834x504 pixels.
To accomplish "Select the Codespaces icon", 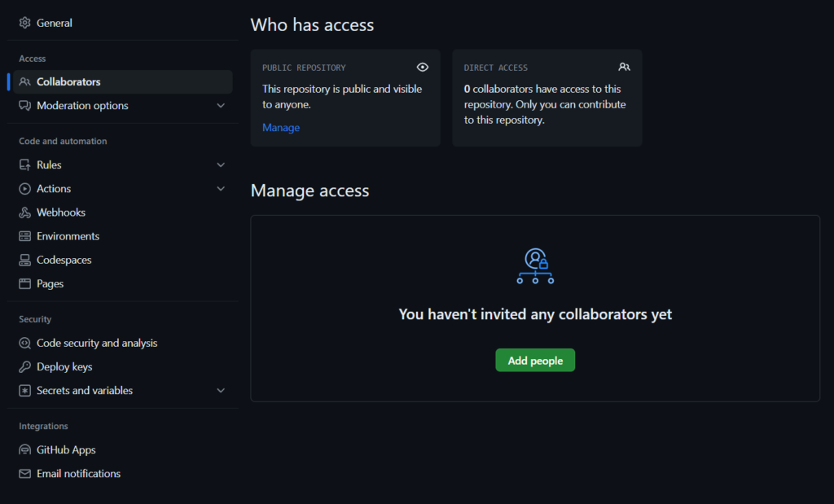I will (24, 259).
